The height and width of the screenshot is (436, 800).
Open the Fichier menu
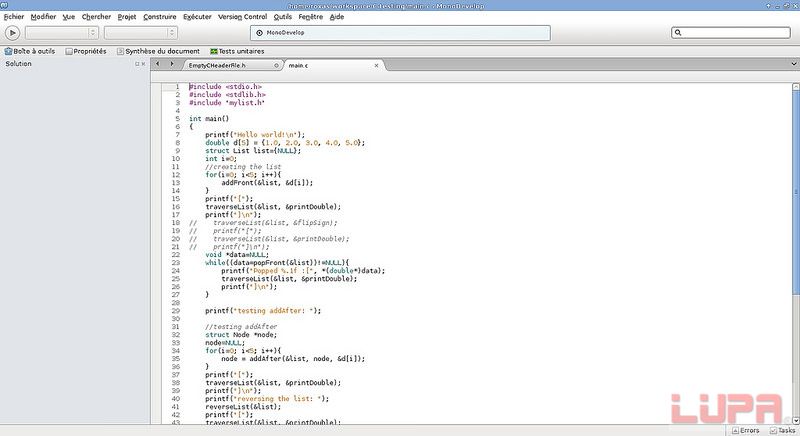click(14, 17)
